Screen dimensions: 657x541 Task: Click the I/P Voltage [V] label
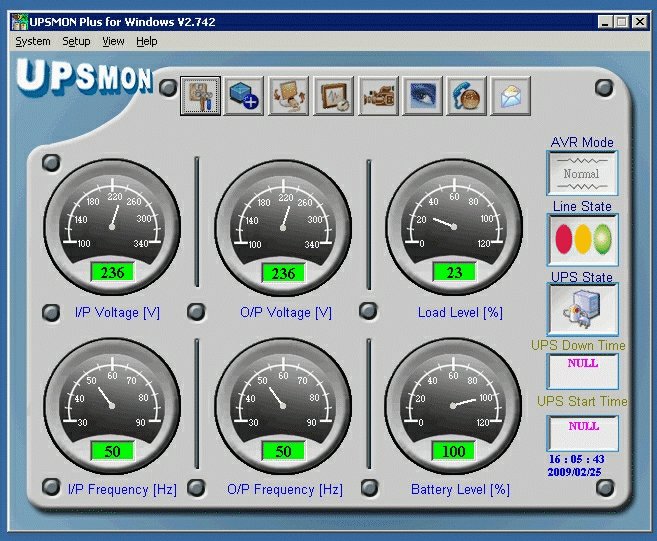(117, 313)
